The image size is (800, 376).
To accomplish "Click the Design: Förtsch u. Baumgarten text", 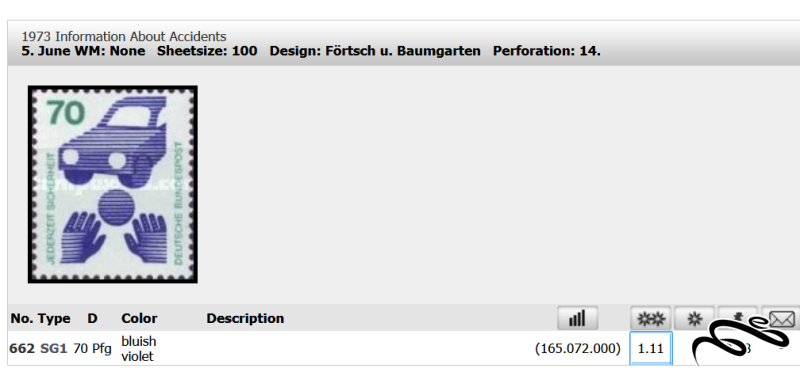I will point(375,51).
